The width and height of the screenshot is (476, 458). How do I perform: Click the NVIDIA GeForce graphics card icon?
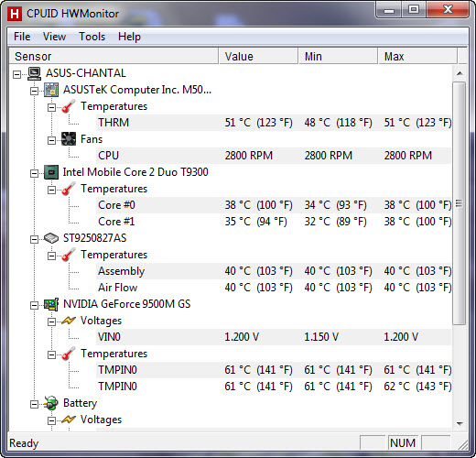click(51, 304)
